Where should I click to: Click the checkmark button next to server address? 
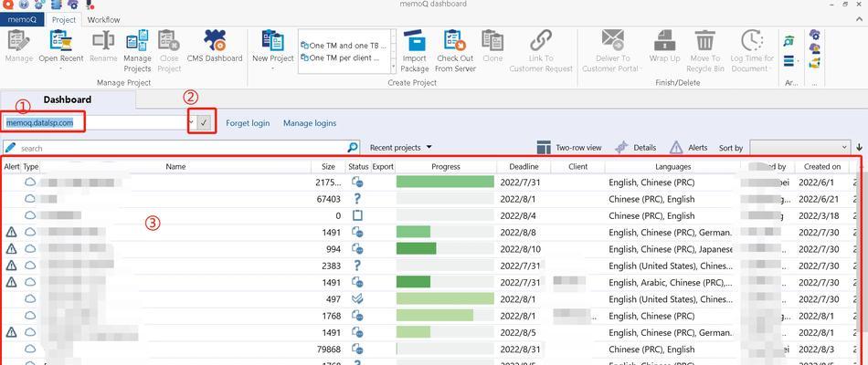pyautogui.click(x=204, y=123)
